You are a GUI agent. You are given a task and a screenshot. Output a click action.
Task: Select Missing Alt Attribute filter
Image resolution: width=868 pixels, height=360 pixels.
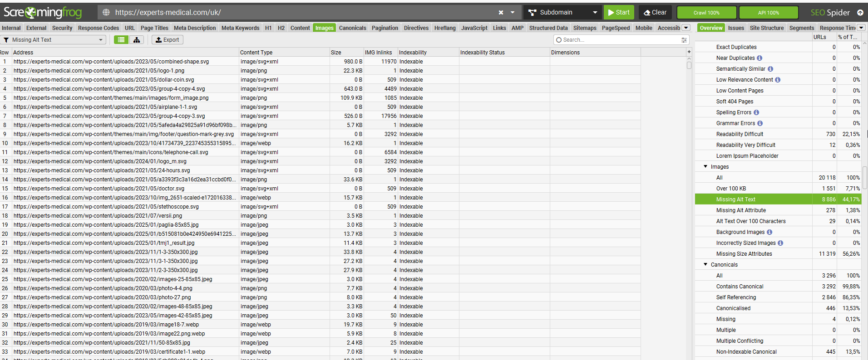point(778,210)
